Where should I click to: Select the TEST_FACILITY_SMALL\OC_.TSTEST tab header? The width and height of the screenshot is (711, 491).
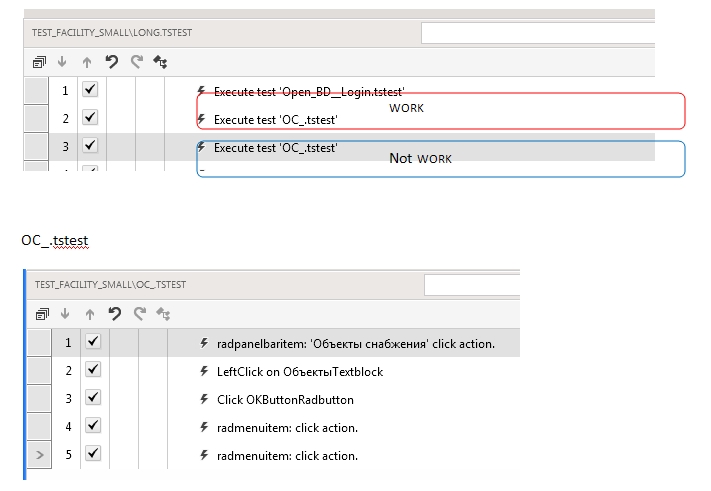(x=110, y=284)
